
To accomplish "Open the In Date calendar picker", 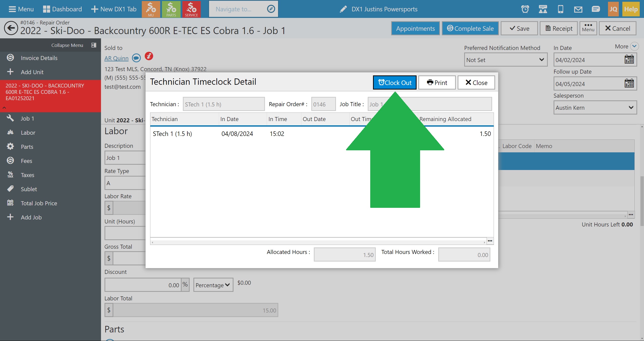I will pyautogui.click(x=629, y=60).
